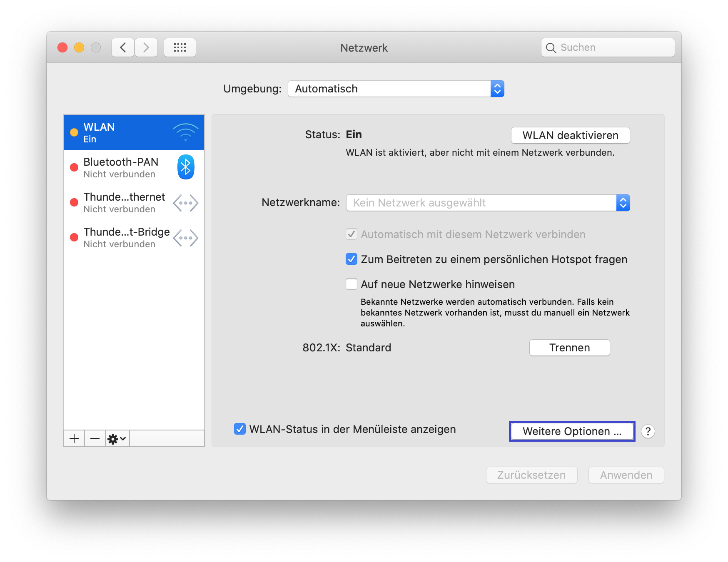Click the Bluetooth-PAN icon
The width and height of the screenshot is (728, 562).
pos(186,167)
